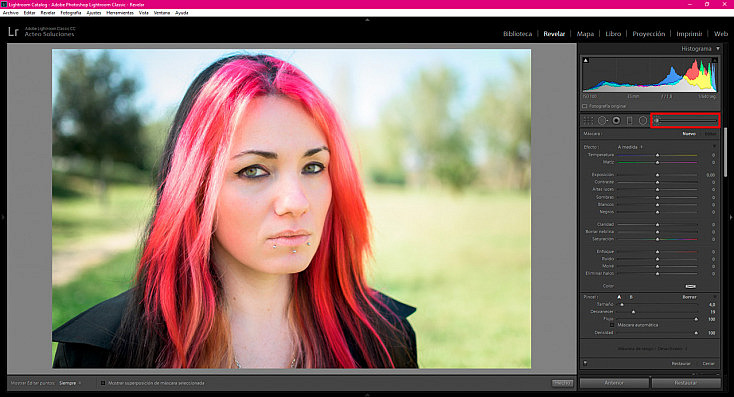Select brush B in the Pincel row
Screen dimensions: 734x397
tap(631, 297)
